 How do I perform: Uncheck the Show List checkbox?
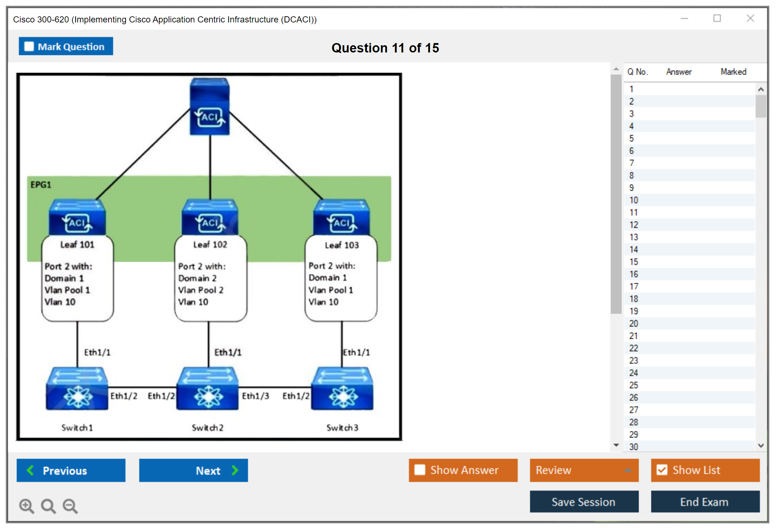(662, 470)
